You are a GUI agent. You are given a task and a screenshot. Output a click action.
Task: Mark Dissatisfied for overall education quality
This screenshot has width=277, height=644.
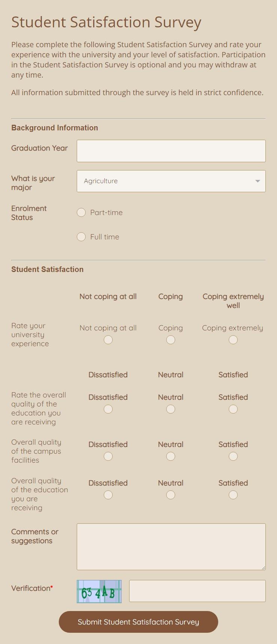point(108,409)
